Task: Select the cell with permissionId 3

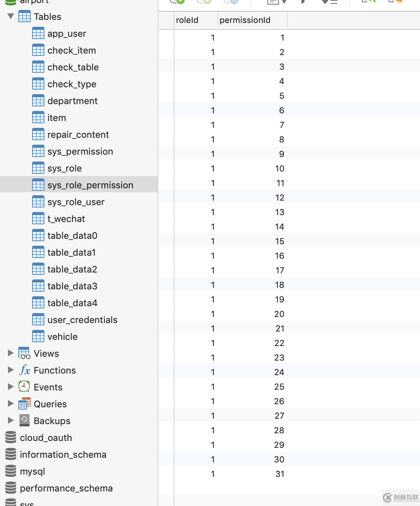Action: 252,67
